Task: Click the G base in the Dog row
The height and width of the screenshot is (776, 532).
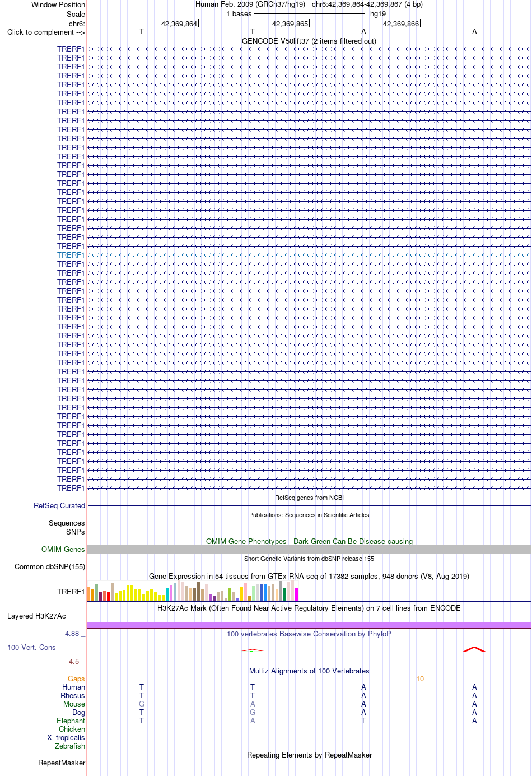Action: click(x=253, y=712)
